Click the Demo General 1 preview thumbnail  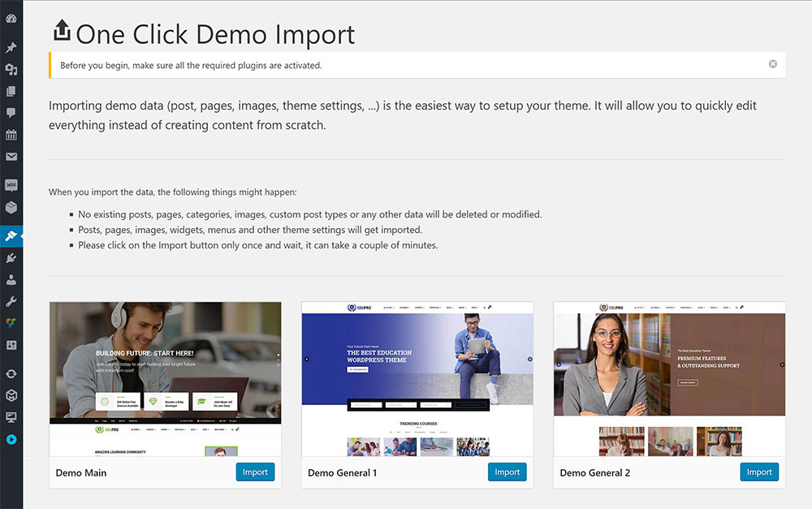tap(417, 377)
